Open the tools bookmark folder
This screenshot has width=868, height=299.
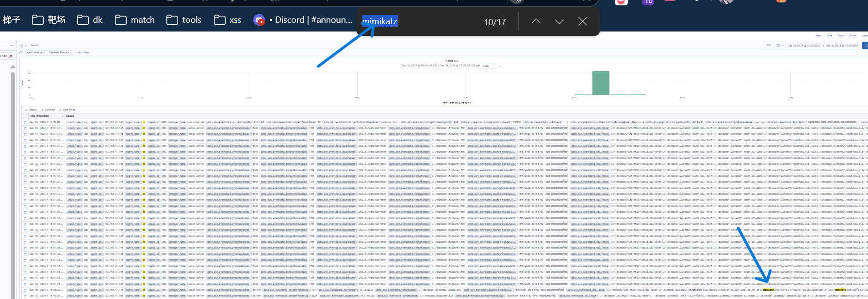184,20
